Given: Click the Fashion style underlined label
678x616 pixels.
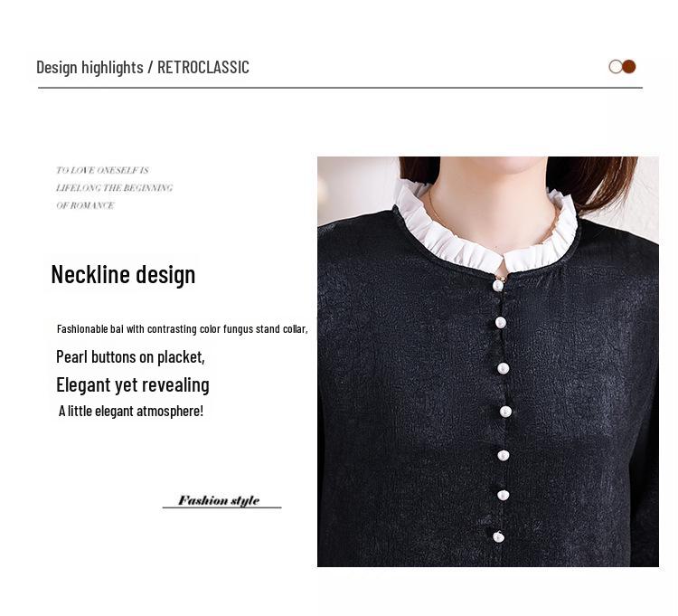Looking at the screenshot, I should (220, 500).
